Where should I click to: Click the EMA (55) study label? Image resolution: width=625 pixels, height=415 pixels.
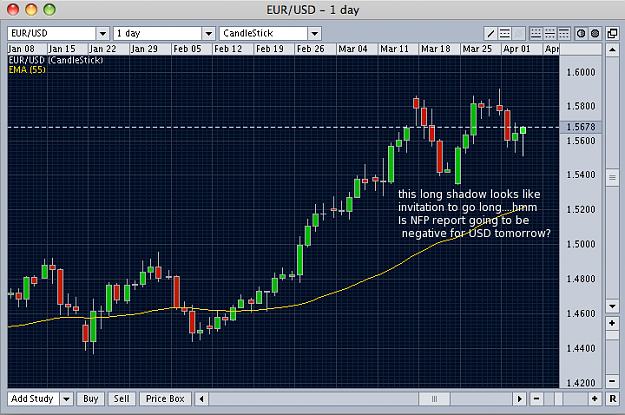click(27, 70)
